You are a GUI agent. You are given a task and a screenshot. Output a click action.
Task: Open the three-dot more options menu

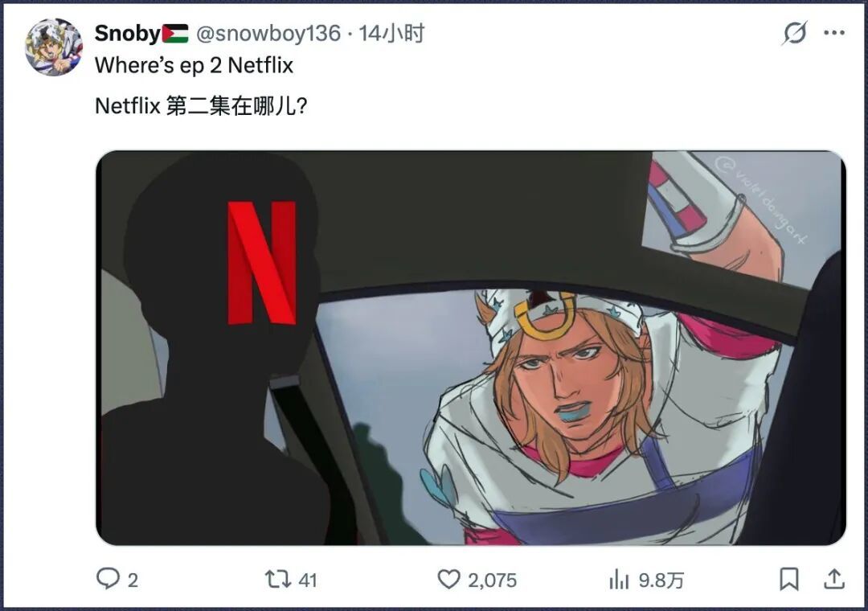point(833,33)
